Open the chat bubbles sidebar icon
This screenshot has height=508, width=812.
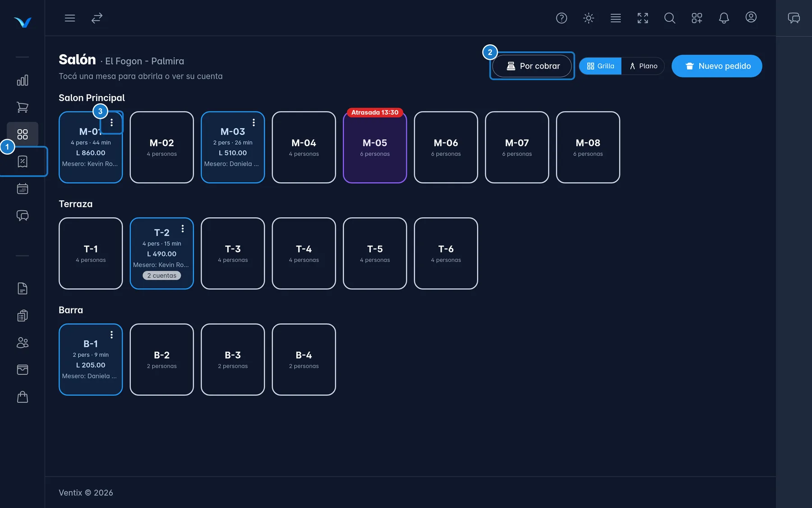click(23, 216)
